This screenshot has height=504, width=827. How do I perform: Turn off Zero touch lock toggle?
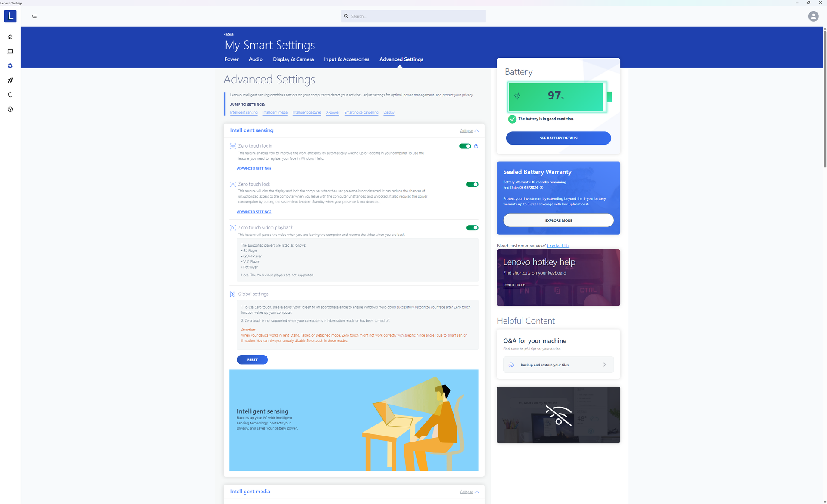click(473, 184)
